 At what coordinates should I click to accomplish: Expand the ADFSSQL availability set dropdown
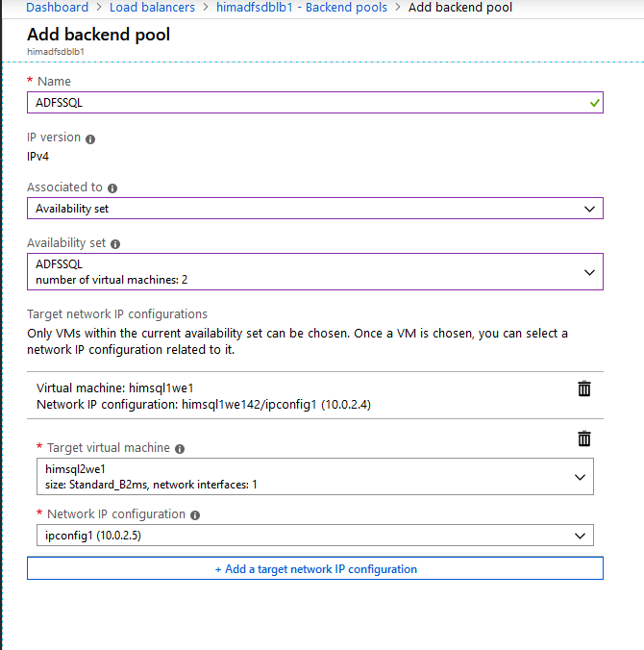(315, 271)
